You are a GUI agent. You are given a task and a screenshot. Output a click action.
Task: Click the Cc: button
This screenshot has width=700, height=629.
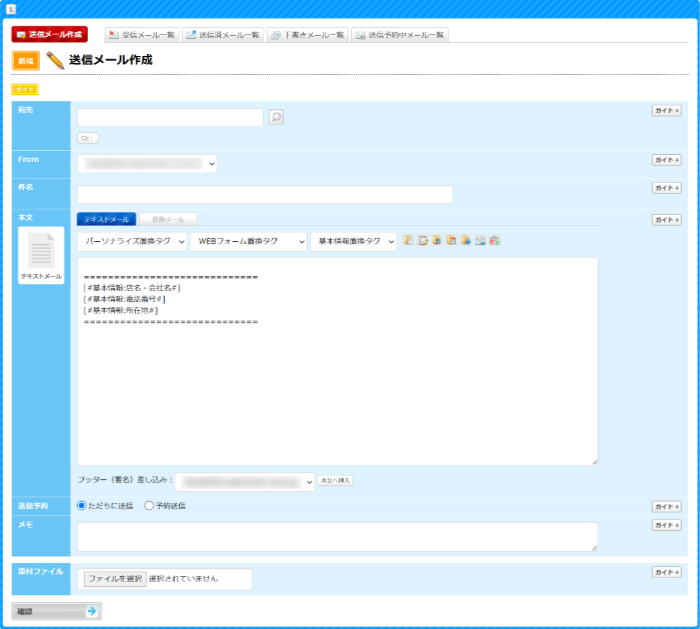click(88, 138)
